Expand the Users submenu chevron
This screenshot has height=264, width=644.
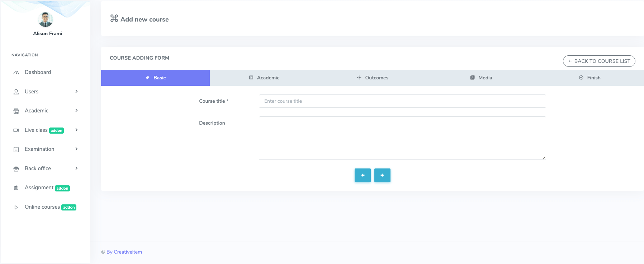[76, 92]
